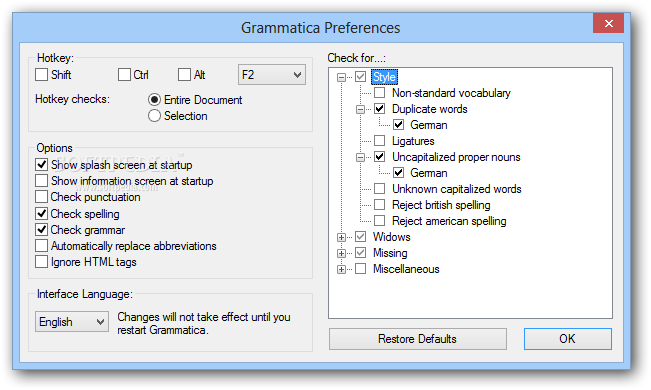Select the Widows tree item label

[x=392, y=237]
